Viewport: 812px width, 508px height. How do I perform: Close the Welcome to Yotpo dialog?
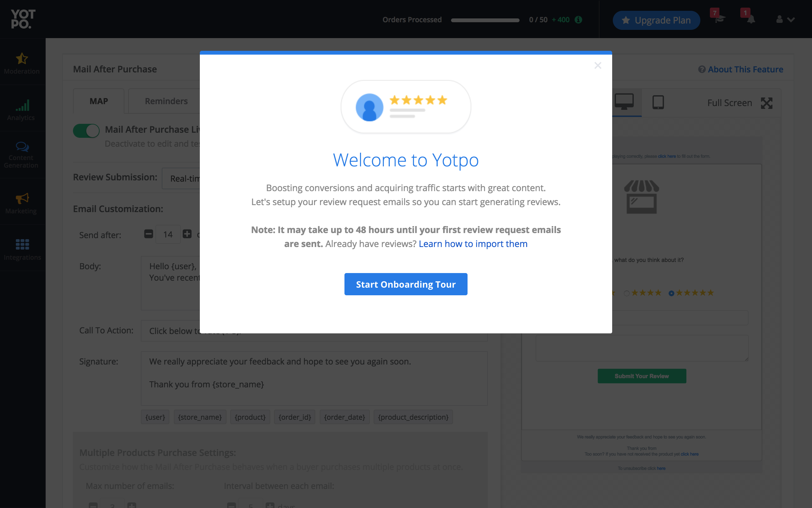point(598,65)
